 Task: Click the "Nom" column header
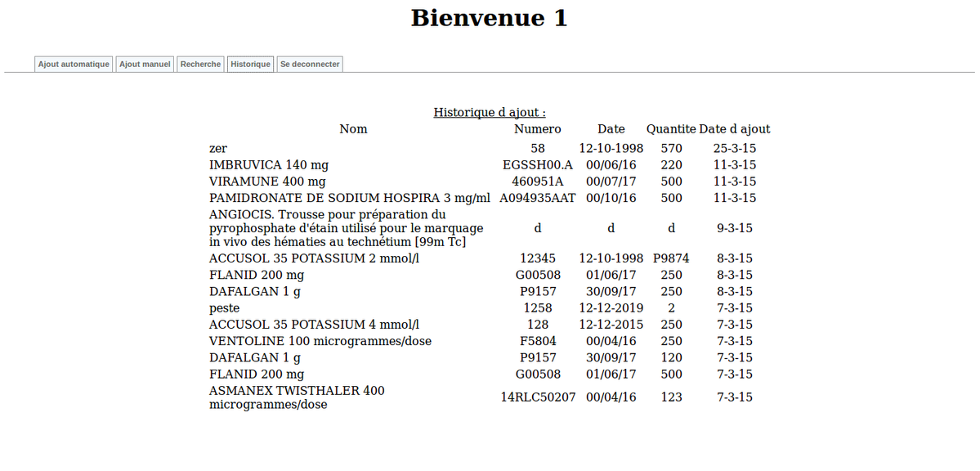click(x=353, y=128)
